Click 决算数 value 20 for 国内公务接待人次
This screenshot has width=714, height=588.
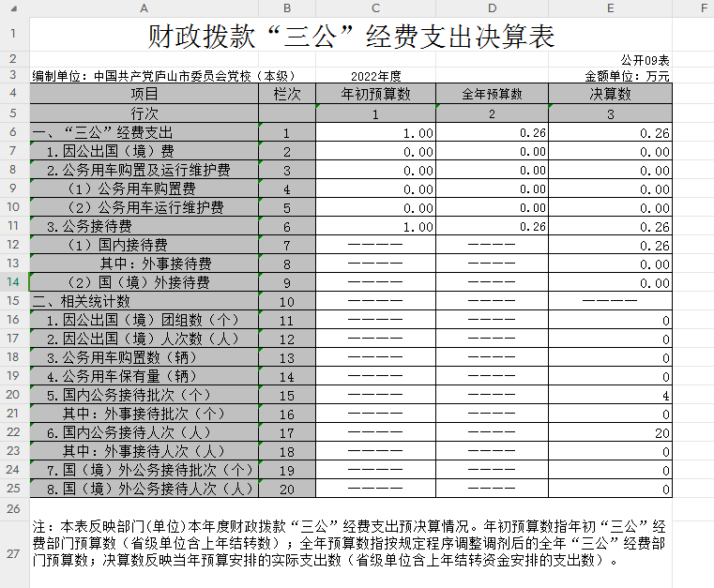pyautogui.click(x=611, y=433)
